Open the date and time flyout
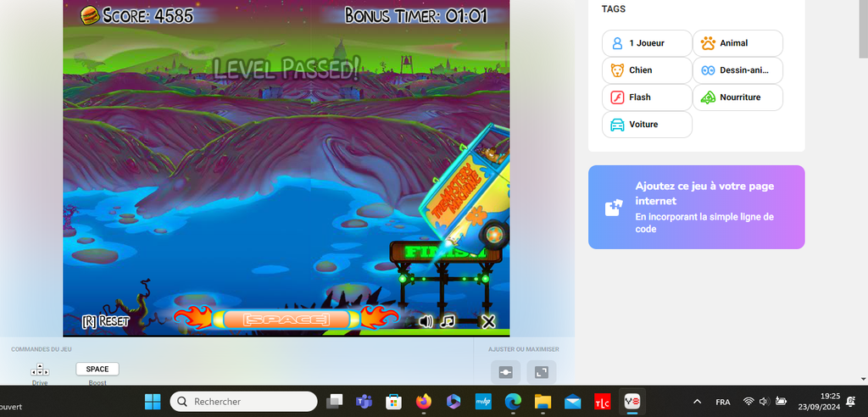Viewport: 868px width, 417px height. (x=830, y=401)
